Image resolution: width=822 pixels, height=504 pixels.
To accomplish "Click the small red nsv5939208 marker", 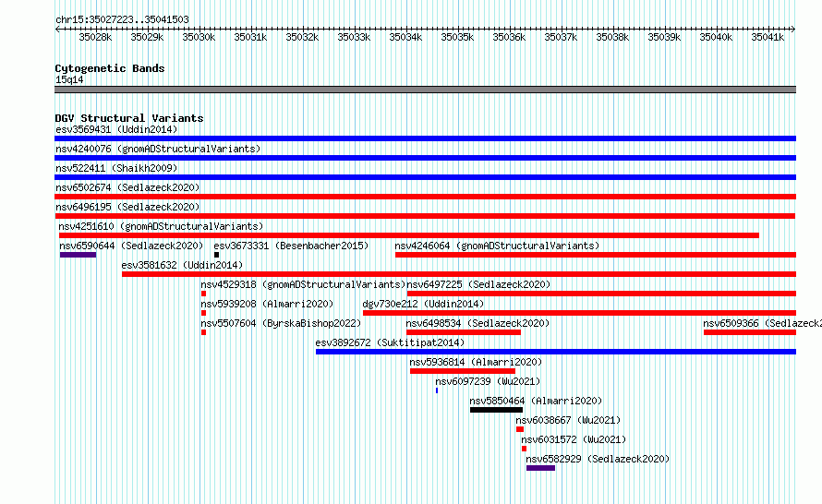I will click(x=203, y=313).
